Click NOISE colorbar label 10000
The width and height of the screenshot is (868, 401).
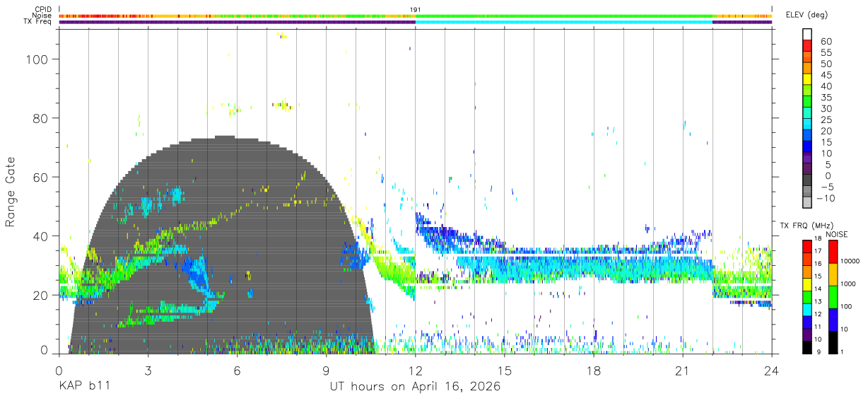(x=850, y=260)
